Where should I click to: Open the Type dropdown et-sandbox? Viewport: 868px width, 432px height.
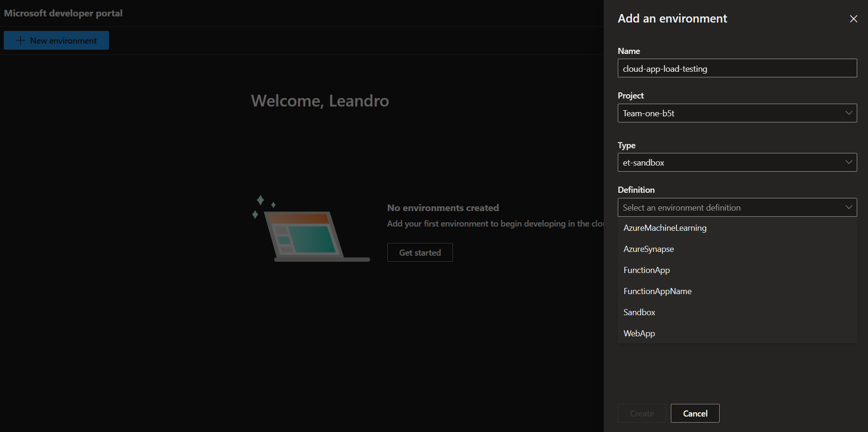click(x=737, y=162)
